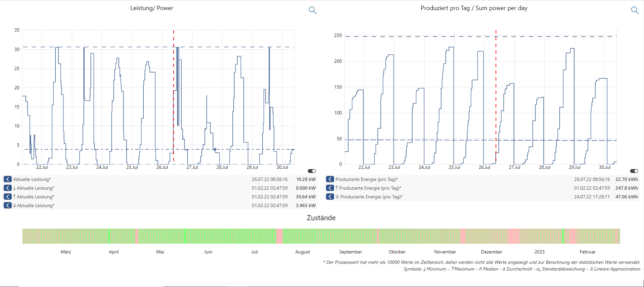
Task: Click the magnifier icon on Leistung/Power chart
Action: 312,10
